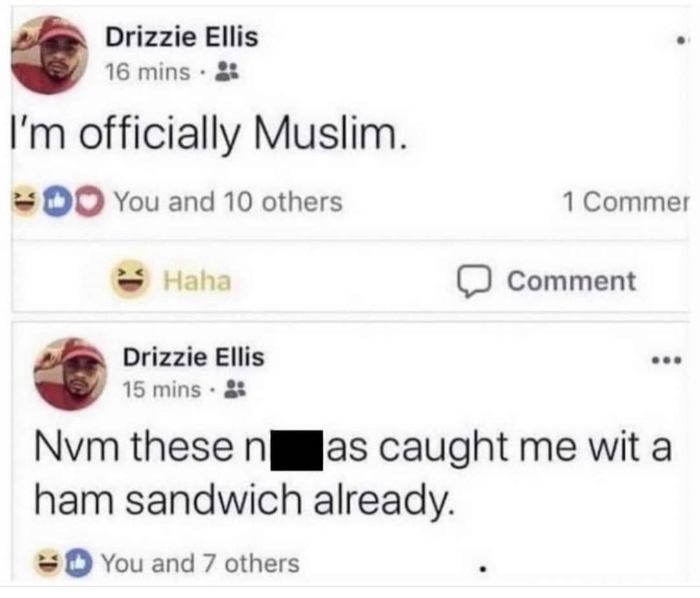Click Drizzie Ellis name on second post
700x598 pixels.
click(194, 357)
